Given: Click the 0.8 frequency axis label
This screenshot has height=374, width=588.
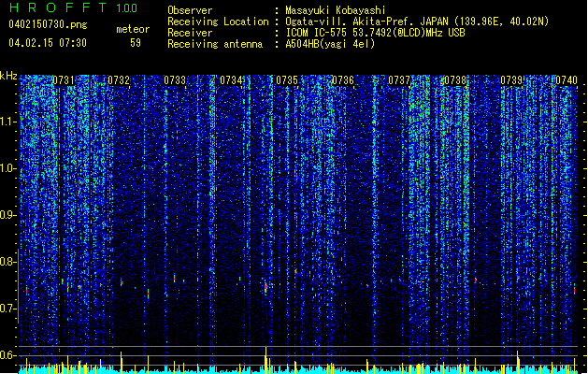Looking at the screenshot, I should pyautogui.click(x=8, y=262).
